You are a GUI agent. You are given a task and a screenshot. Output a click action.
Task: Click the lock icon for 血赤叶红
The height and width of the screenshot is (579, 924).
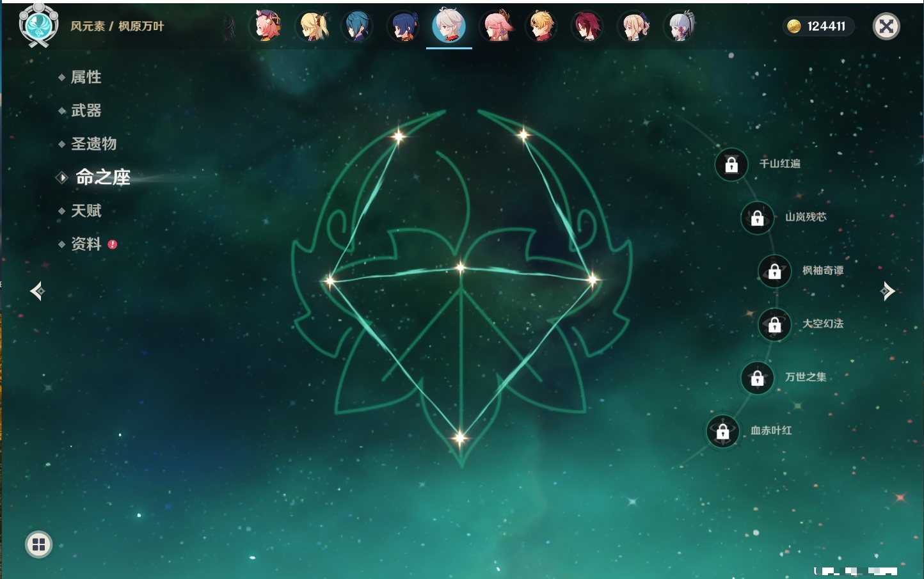(x=722, y=431)
